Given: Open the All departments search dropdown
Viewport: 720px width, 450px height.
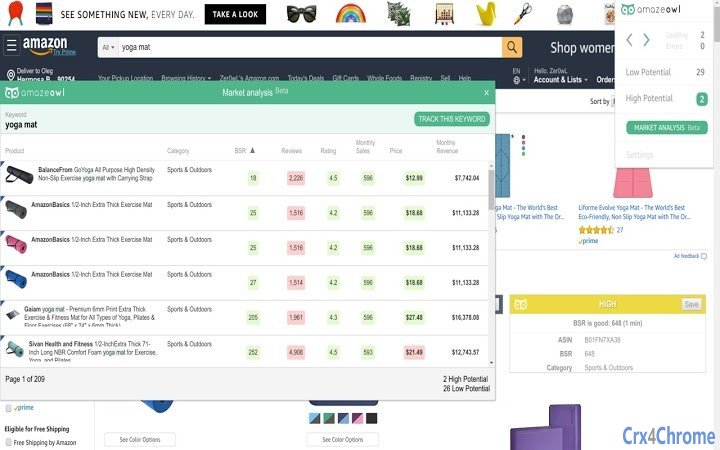Looking at the screenshot, I should point(108,47).
